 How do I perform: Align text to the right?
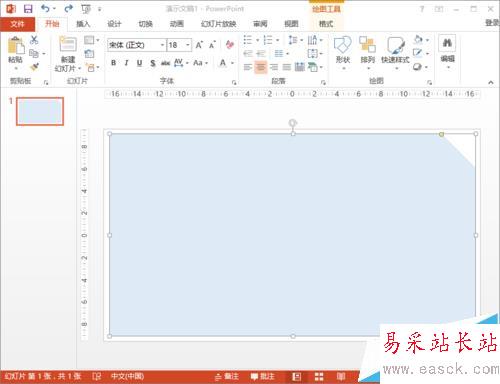tap(274, 67)
